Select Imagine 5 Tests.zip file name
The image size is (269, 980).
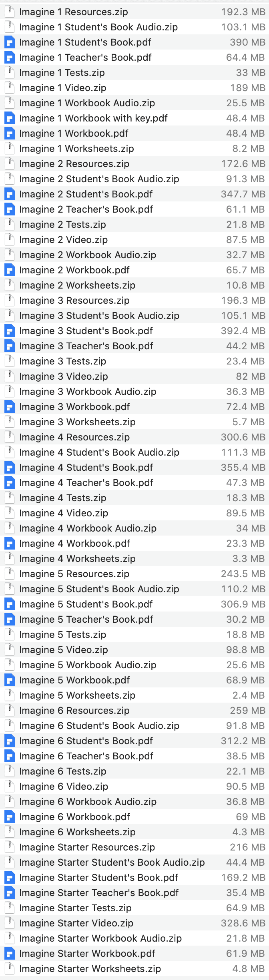(63, 635)
